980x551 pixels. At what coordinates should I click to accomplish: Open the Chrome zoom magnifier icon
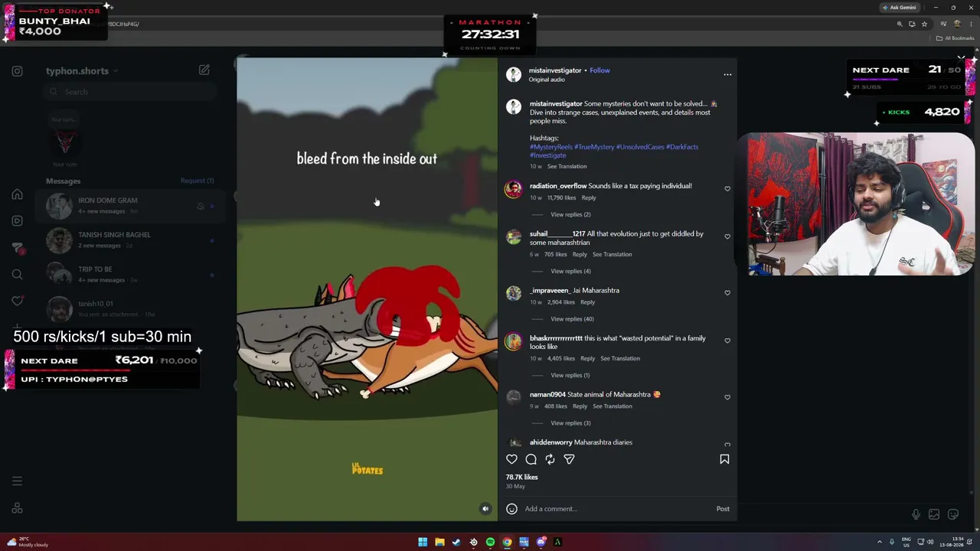tap(900, 24)
